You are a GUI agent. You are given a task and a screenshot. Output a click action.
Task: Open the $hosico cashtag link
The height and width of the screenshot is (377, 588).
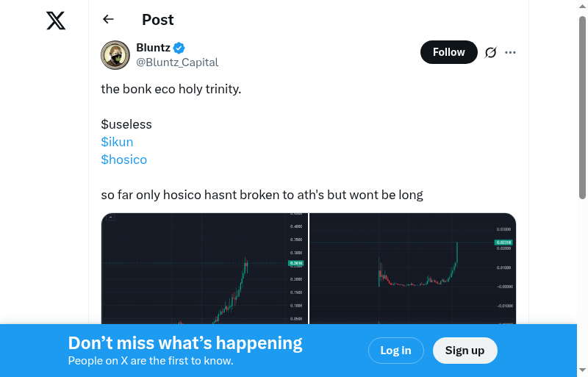point(123,159)
